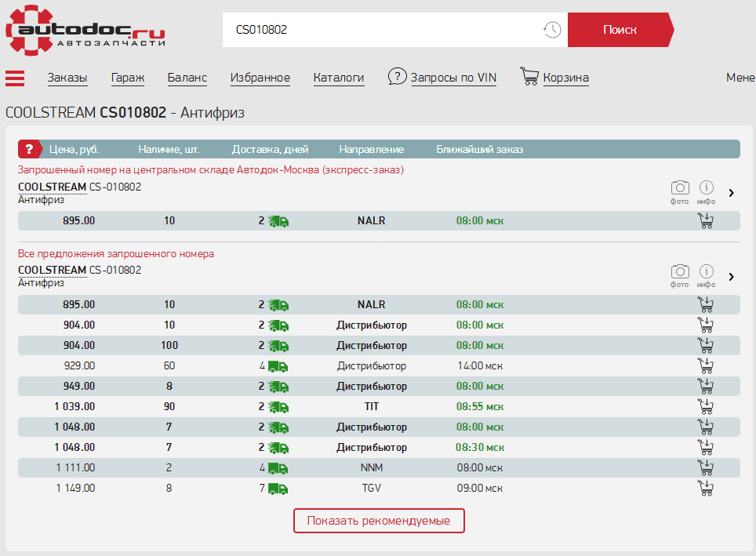The height and width of the screenshot is (556, 756).
Task: Add the 1 039.00 TIT offer to cart
Action: click(x=705, y=406)
